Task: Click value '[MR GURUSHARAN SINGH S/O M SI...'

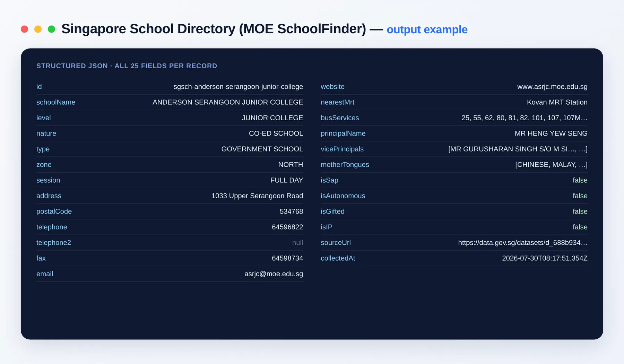Action: 518,149
